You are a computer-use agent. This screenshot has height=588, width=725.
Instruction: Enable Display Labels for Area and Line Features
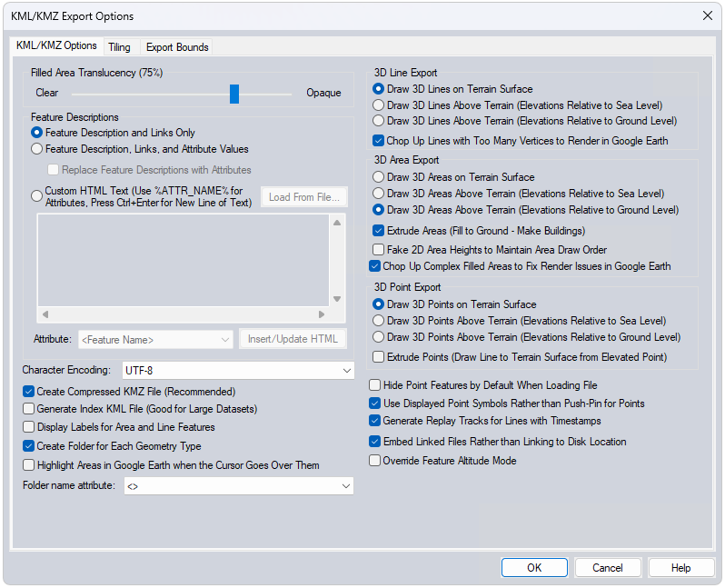point(29,427)
